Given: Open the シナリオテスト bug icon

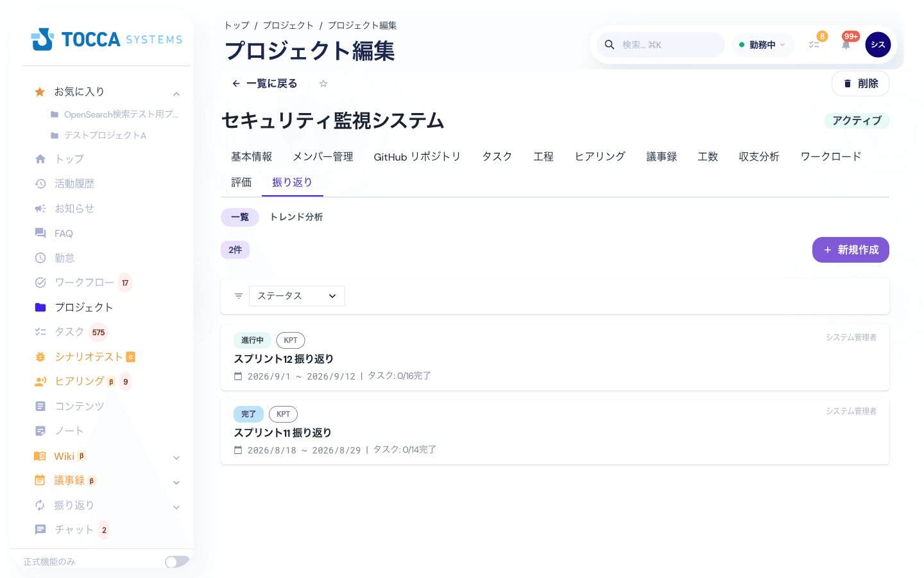Looking at the screenshot, I should click(40, 357).
